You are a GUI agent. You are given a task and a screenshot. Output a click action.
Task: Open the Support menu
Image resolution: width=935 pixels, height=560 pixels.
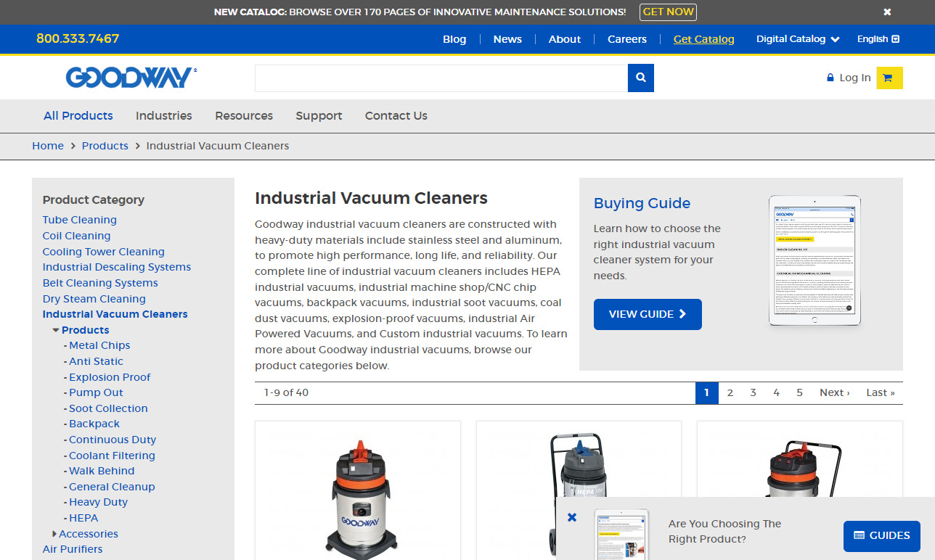(x=319, y=116)
